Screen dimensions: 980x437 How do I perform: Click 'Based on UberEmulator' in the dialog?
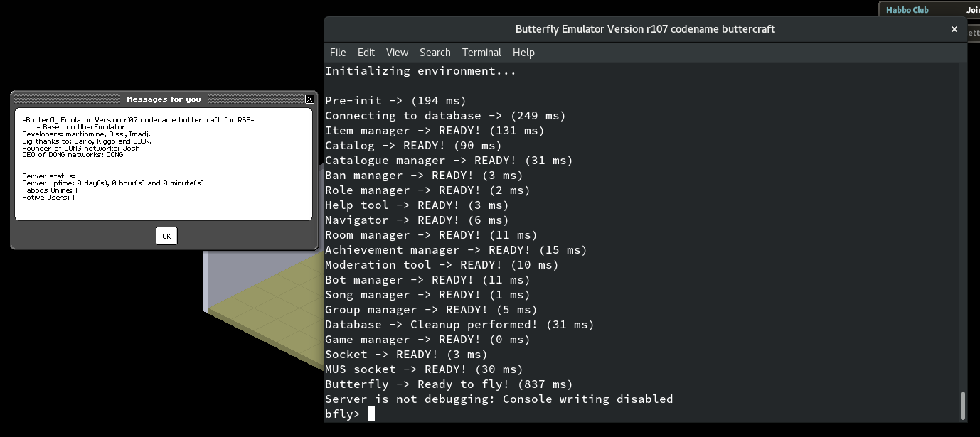tap(81, 127)
